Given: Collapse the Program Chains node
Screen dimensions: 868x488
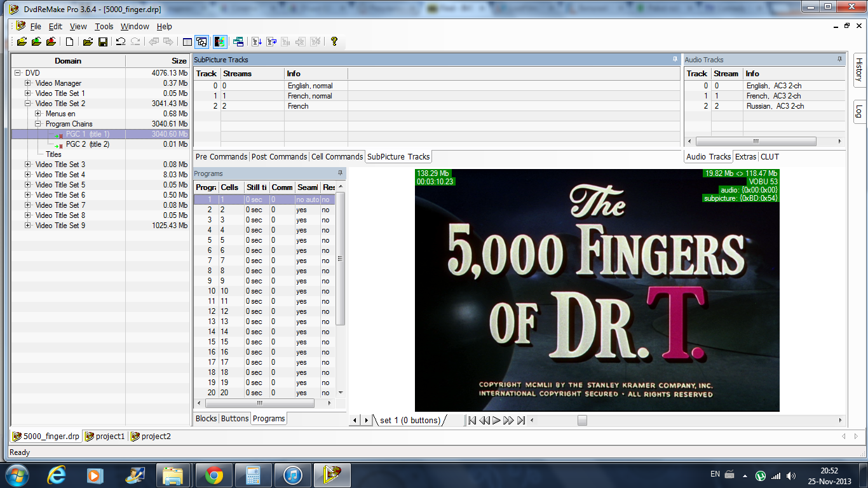Looking at the screenshot, I should point(38,124).
